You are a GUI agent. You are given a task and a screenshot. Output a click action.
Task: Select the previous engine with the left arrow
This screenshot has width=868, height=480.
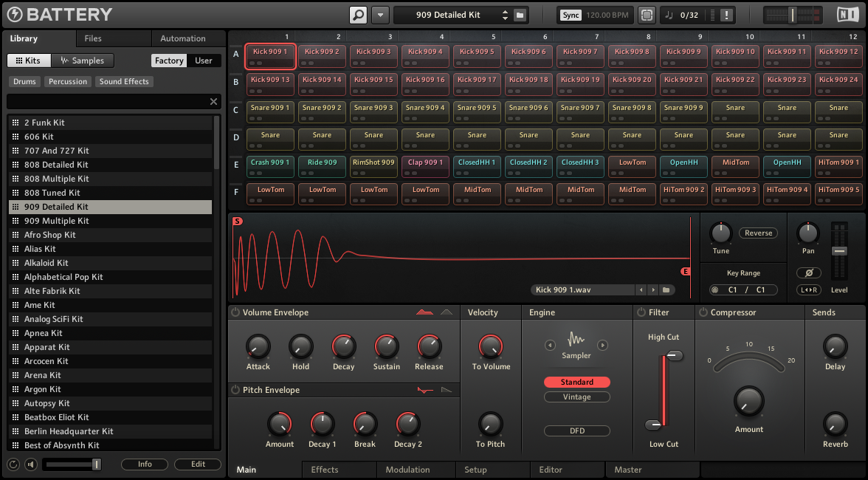click(550, 346)
